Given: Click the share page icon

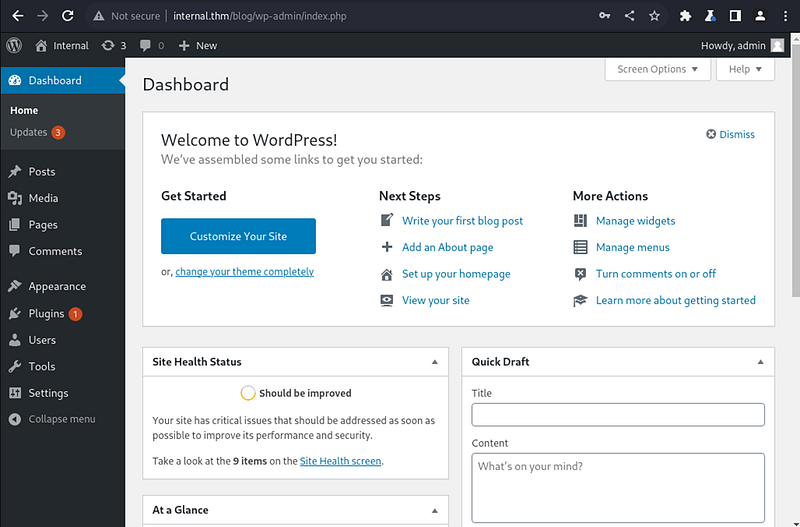Looking at the screenshot, I should tap(630, 16).
